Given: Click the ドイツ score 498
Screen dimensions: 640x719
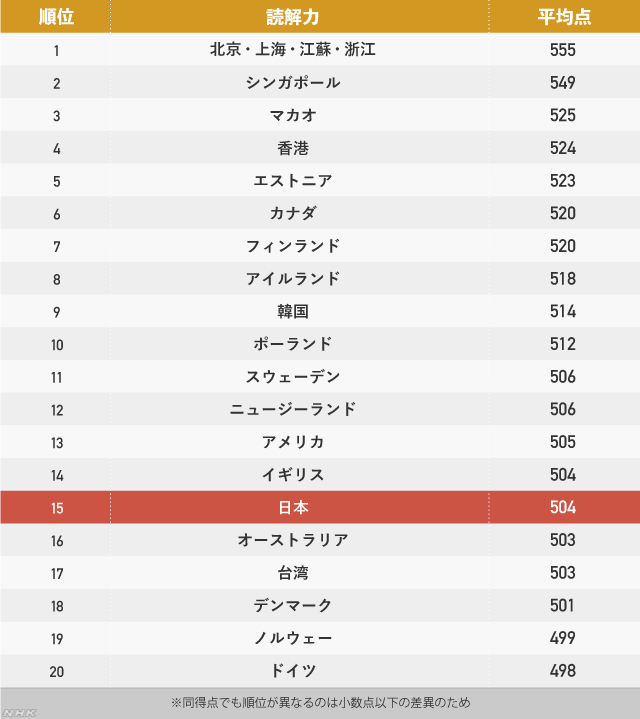Looking at the screenshot, I should 563,670.
